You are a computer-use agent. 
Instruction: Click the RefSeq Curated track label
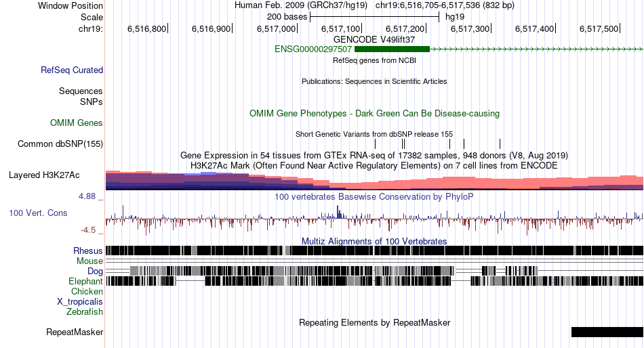coord(72,70)
